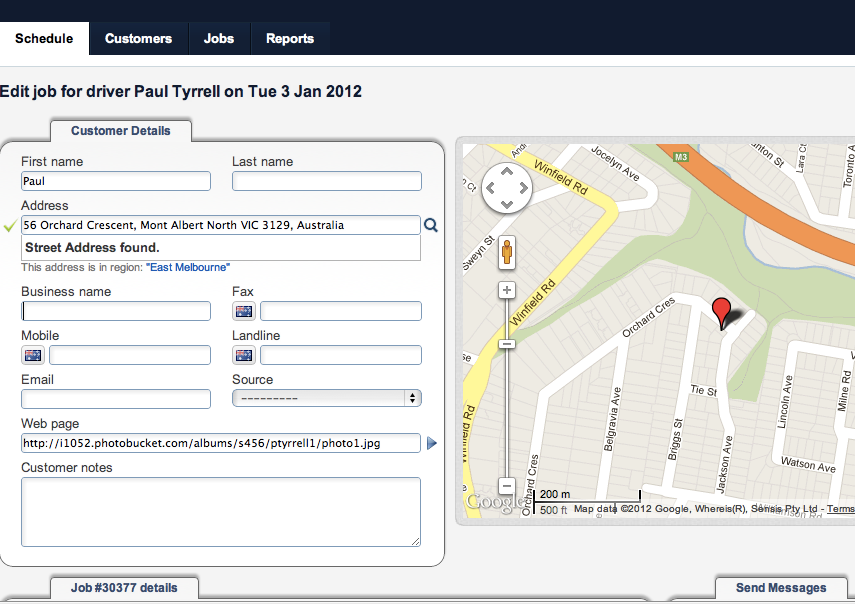The width and height of the screenshot is (855, 604).
Task: Open the Source dropdown
Action: click(327, 398)
